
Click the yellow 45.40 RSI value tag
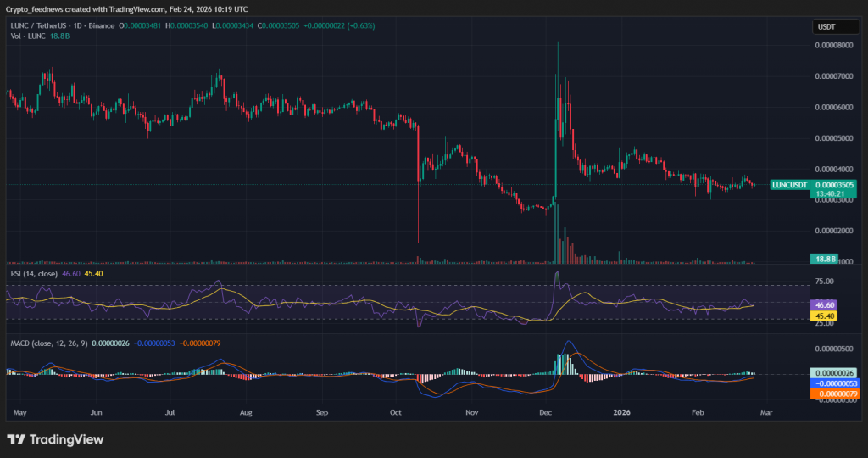point(826,316)
